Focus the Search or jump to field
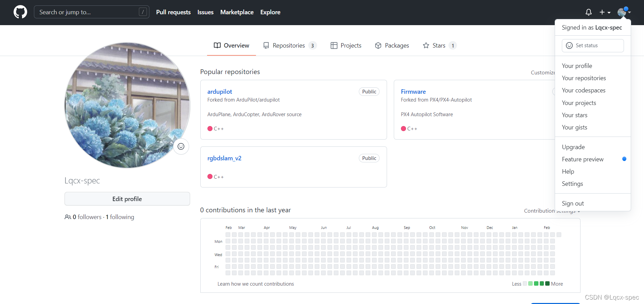This screenshot has width=644, height=304. coord(92,12)
